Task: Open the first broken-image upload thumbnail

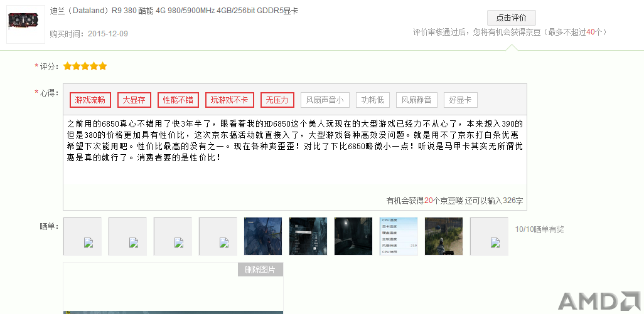Action: pyautogui.click(x=82, y=236)
